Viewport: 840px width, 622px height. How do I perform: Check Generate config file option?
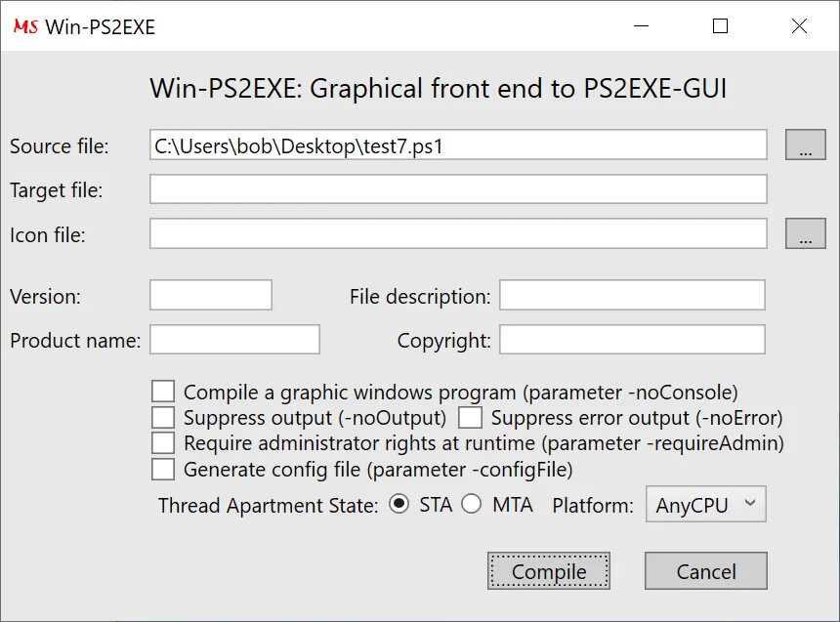point(163,469)
